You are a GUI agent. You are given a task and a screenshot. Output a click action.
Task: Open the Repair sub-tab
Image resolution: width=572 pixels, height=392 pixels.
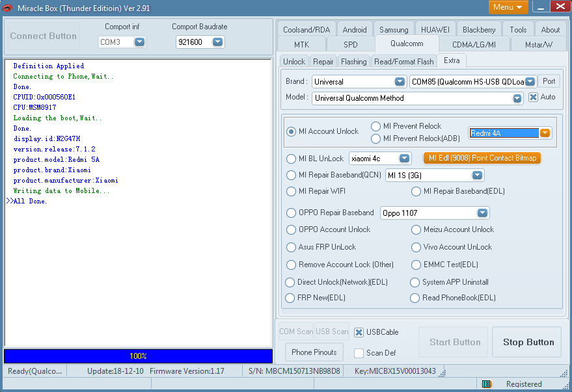pyautogui.click(x=323, y=62)
